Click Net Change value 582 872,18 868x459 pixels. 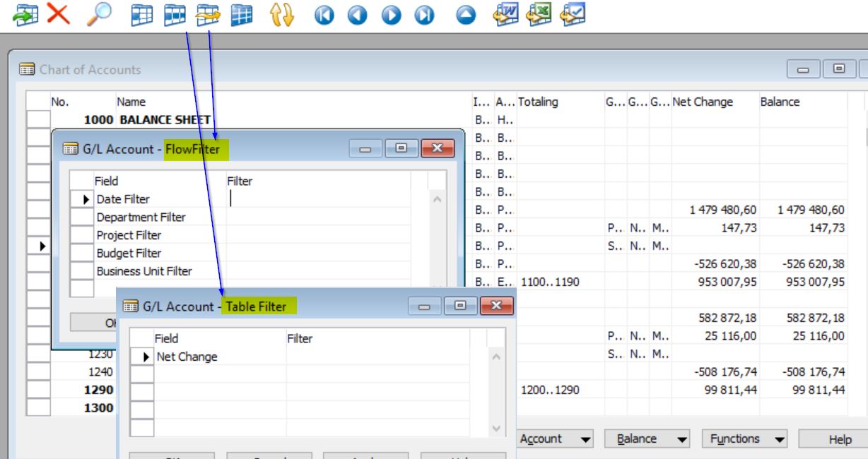pos(727,318)
